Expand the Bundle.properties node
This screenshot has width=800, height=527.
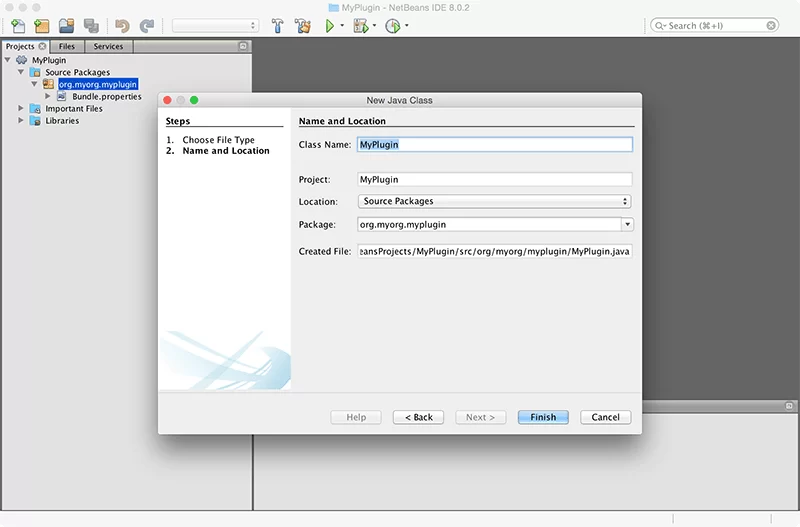pos(47,96)
